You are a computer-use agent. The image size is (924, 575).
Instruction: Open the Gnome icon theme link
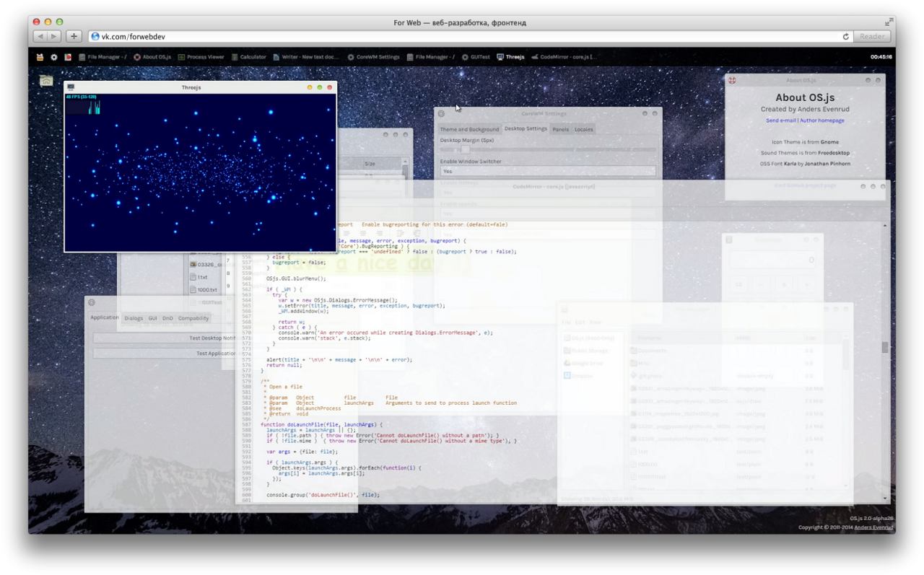coord(828,142)
